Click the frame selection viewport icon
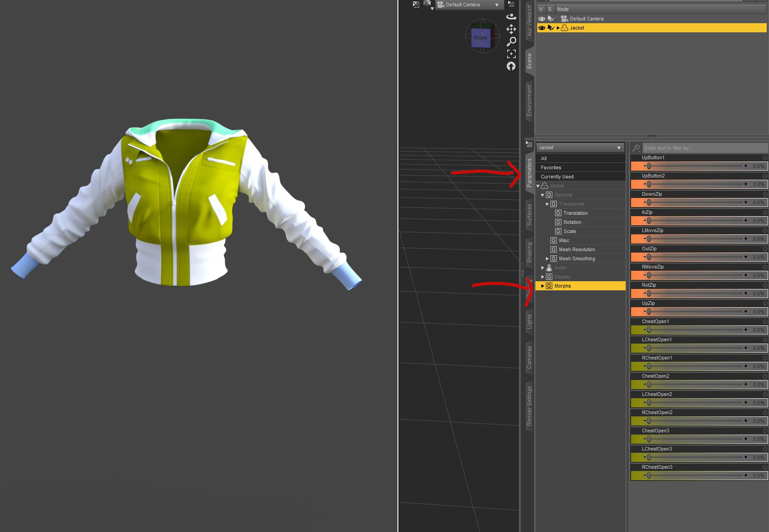This screenshot has height=532, width=769. pos(511,54)
